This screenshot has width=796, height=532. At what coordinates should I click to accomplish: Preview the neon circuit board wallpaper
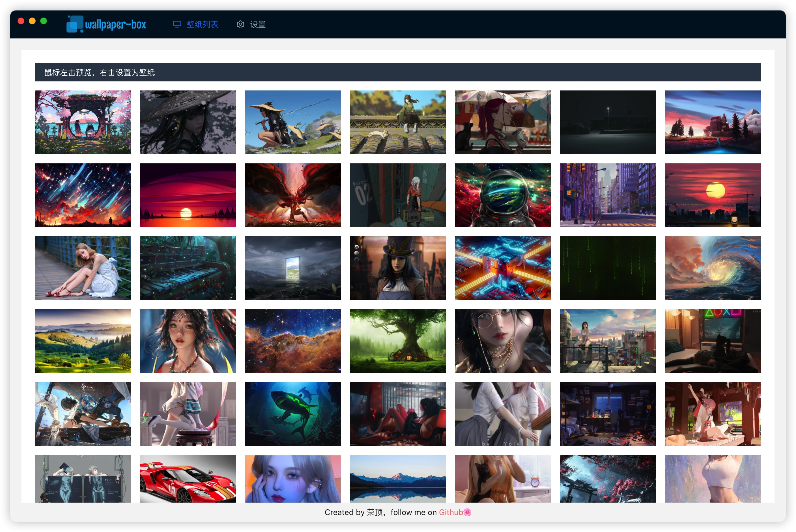(503, 268)
